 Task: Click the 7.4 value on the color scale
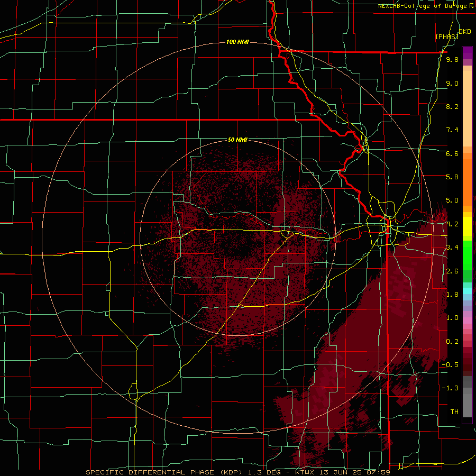click(452, 130)
